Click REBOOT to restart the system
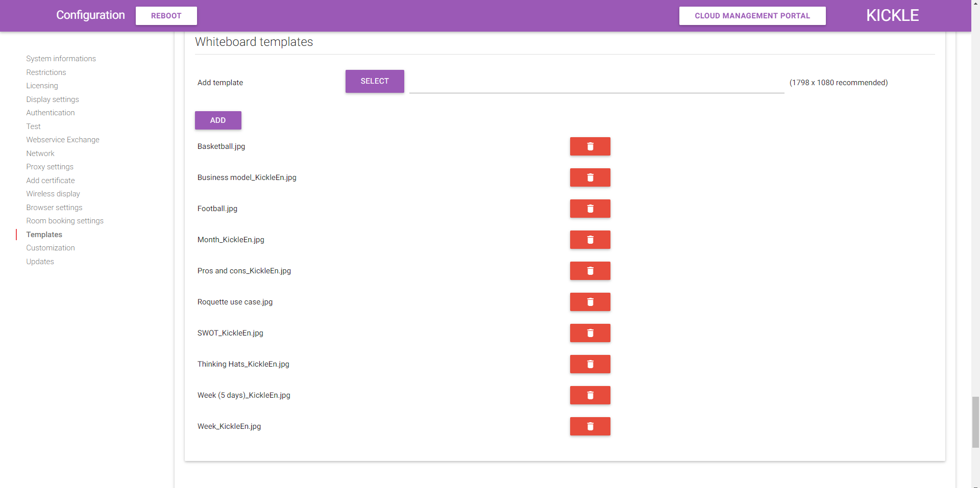This screenshot has height=488, width=980. (x=166, y=16)
